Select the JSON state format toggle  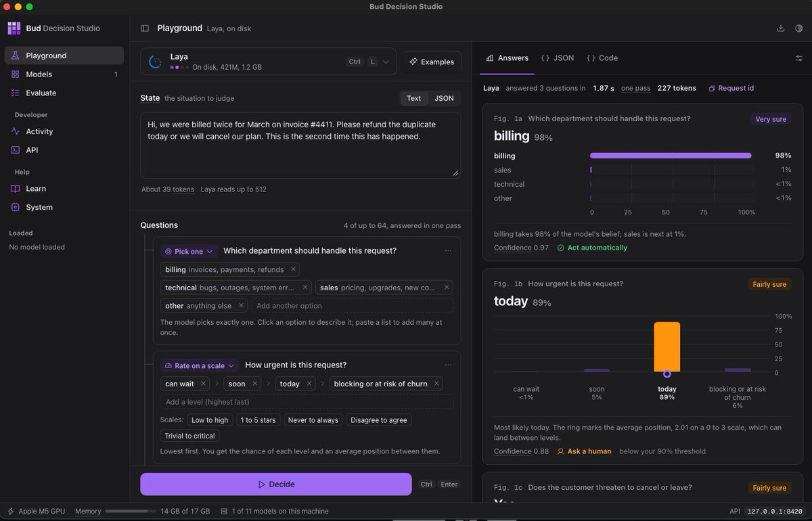tap(444, 98)
